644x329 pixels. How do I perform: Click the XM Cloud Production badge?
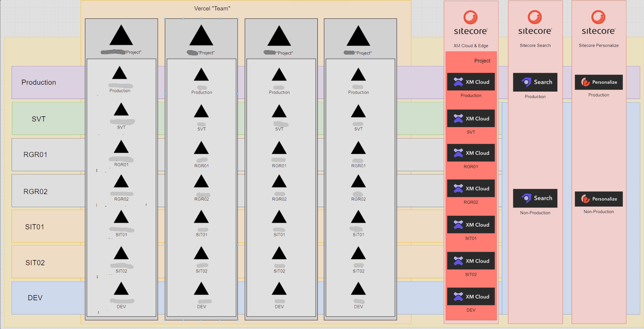[471, 82]
